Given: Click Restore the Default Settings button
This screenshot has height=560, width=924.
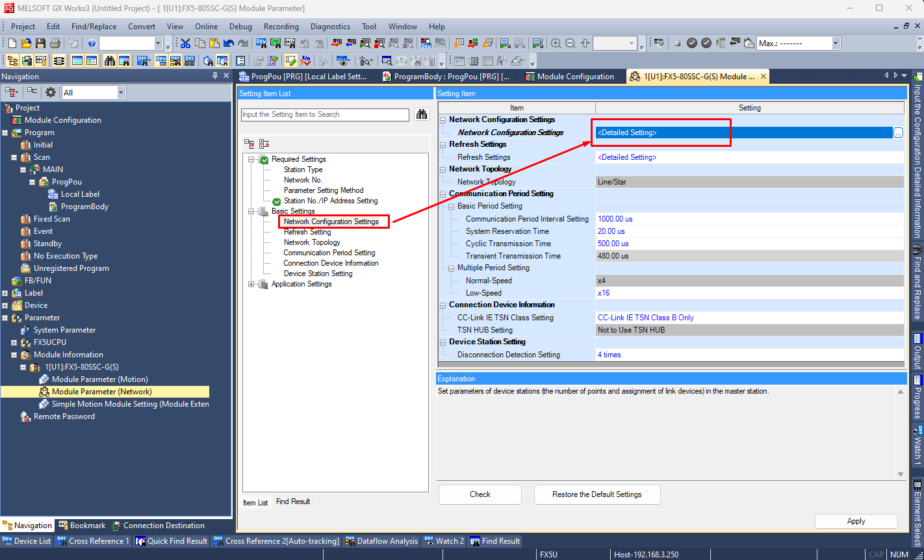Looking at the screenshot, I should click(597, 494).
